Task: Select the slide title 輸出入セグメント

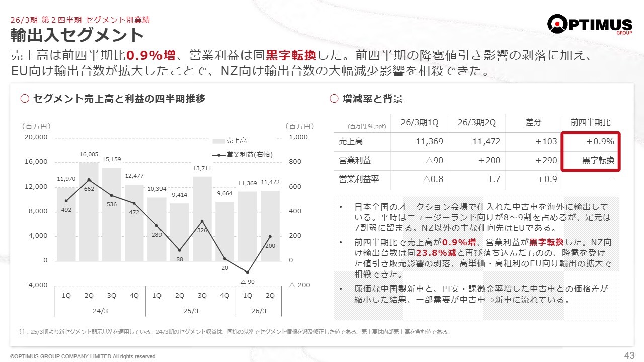Action: tap(77, 36)
